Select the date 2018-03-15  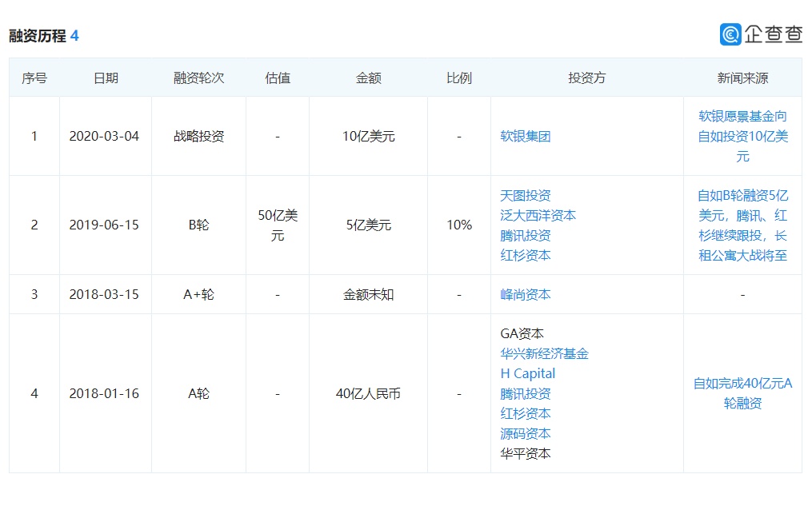104,295
